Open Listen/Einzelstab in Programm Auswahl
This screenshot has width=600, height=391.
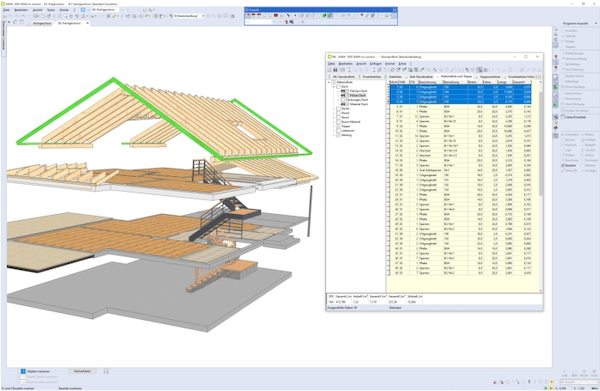coord(576,117)
